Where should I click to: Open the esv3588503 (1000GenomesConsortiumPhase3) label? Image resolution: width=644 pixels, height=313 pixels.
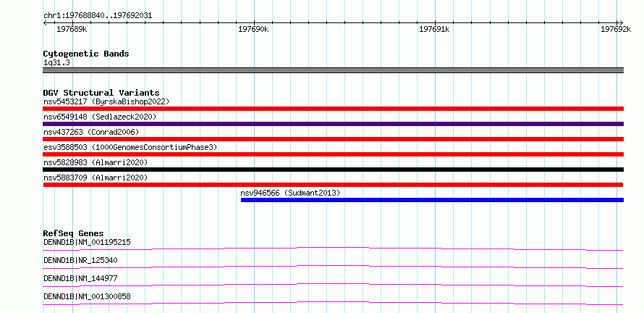130,147
